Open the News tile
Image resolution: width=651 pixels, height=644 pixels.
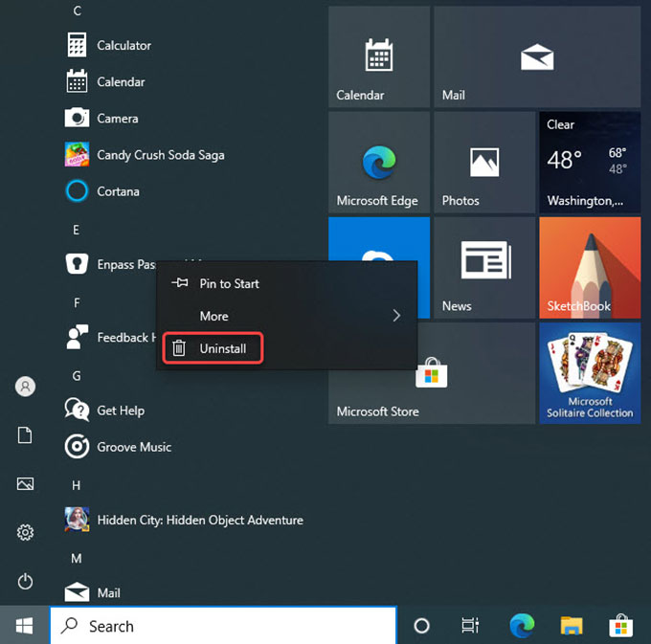point(484,268)
